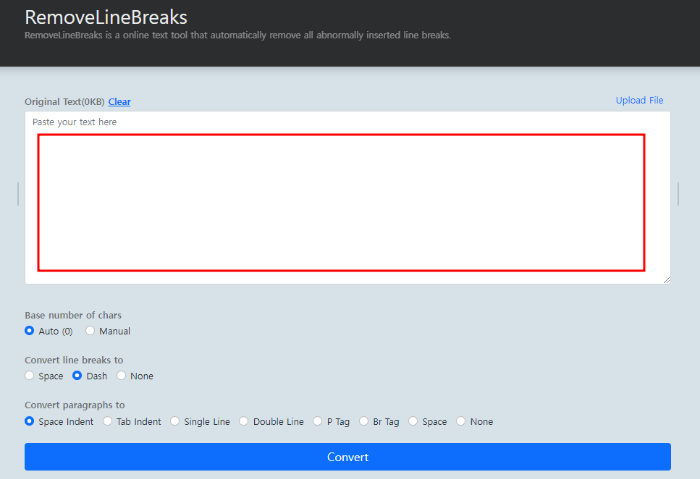This screenshot has width=700, height=479.
Task: Click the Convert paragraphs to label
Action: click(x=75, y=405)
